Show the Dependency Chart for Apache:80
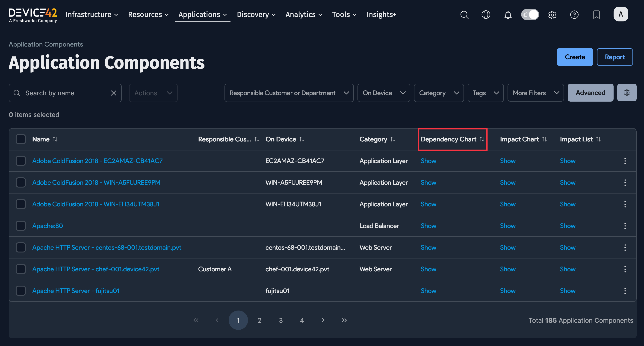Image resolution: width=644 pixels, height=346 pixels. pos(428,226)
